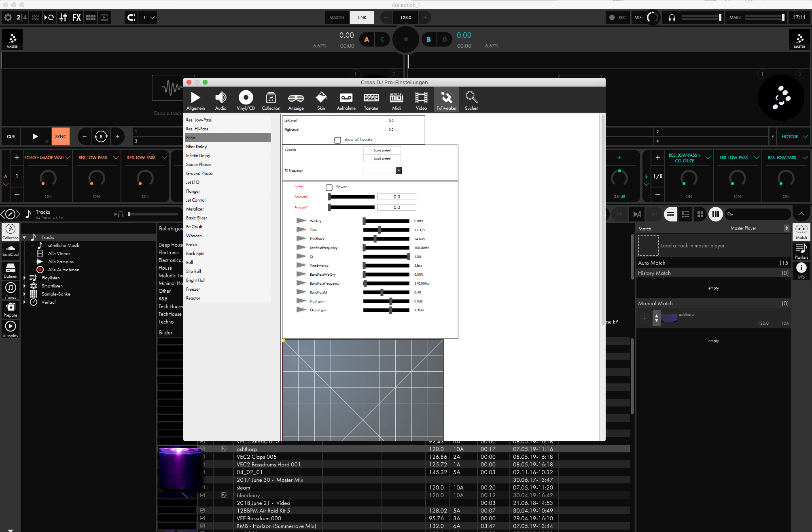Toggle the SYNC button on deck A
Viewport: 812px width, 532px height.
click(x=61, y=136)
